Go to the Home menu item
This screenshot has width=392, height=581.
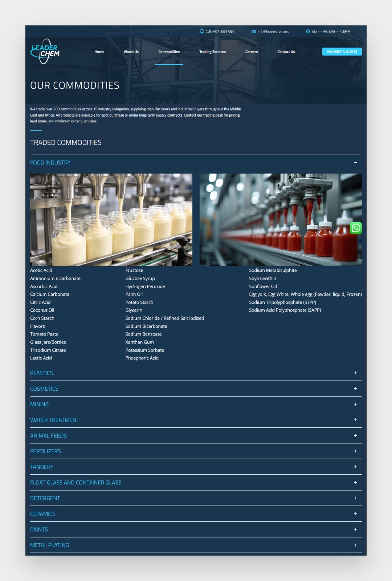(x=99, y=52)
